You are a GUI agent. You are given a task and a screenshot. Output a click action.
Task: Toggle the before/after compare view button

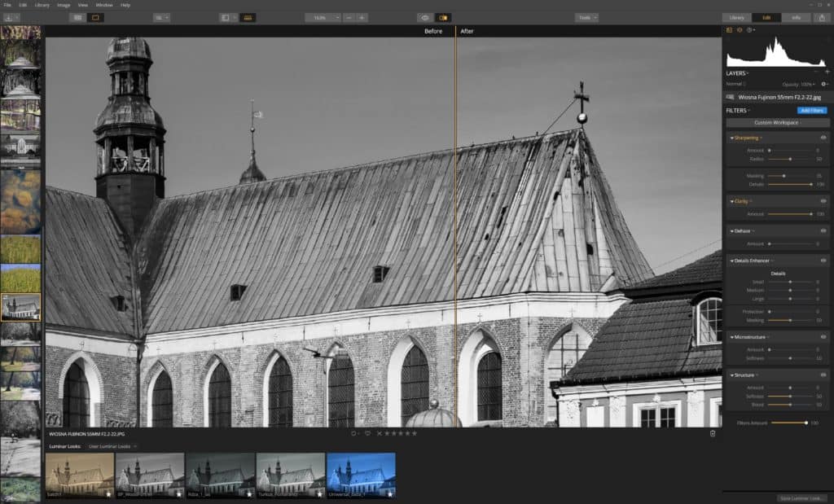[x=443, y=17]
